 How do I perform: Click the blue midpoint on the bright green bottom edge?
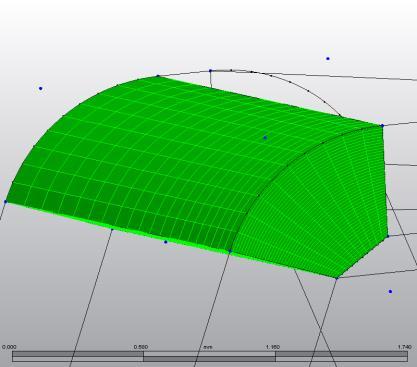[166, 242]
